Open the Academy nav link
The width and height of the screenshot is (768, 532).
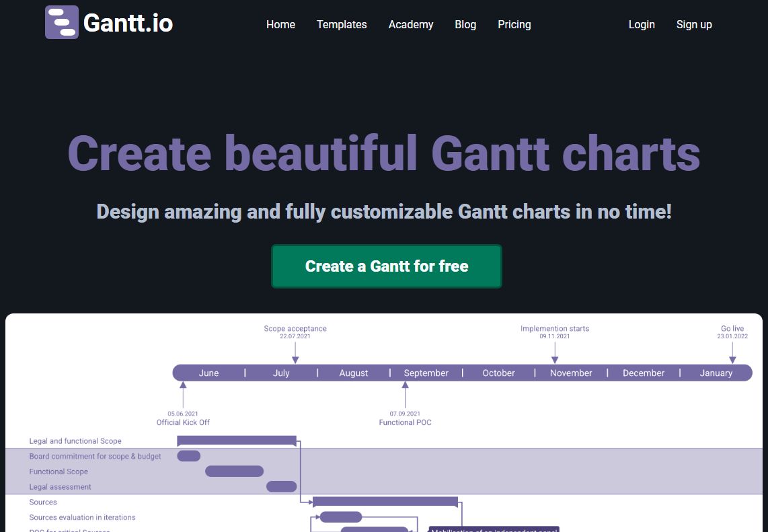pos(410,24)
